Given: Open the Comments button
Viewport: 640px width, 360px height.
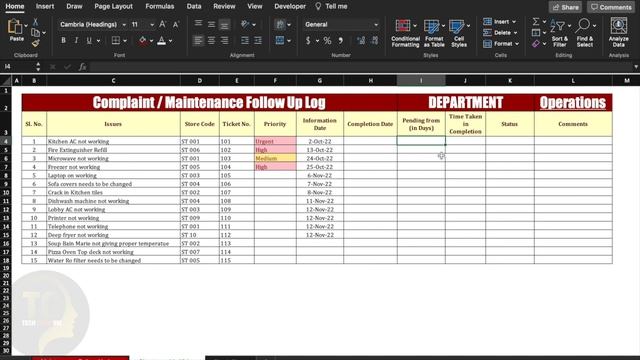Looking at the screenshot, I should click(611, 7).
